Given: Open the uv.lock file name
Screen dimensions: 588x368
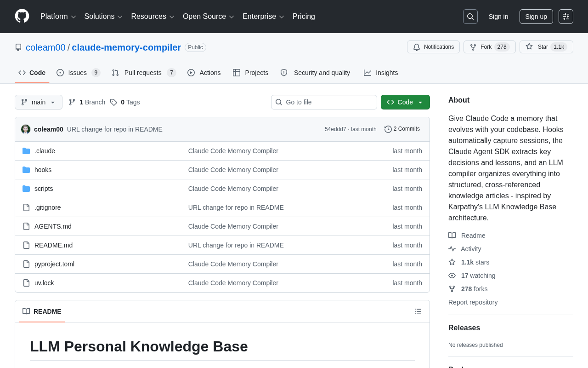Looking at the screenshot, I should tap(44, 283).
